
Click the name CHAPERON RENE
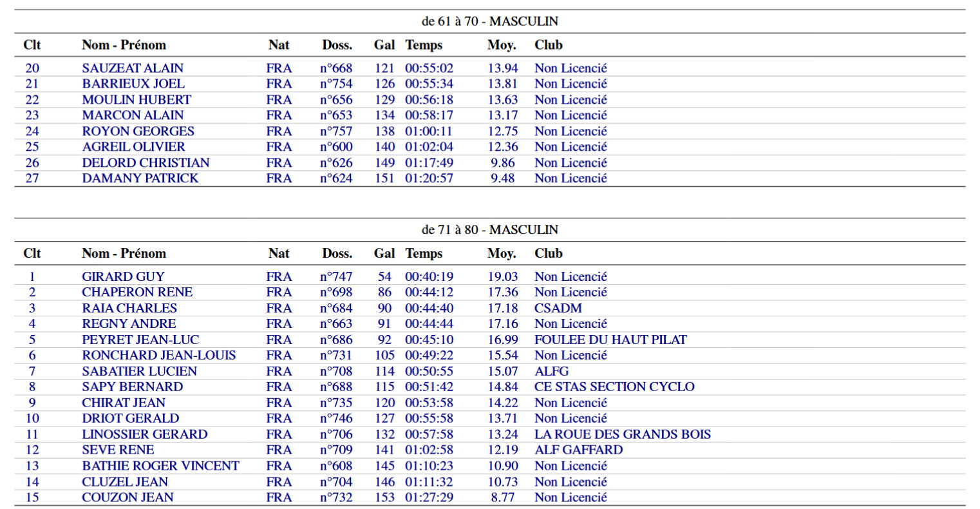pyautogui.click(x=137, y=293)
